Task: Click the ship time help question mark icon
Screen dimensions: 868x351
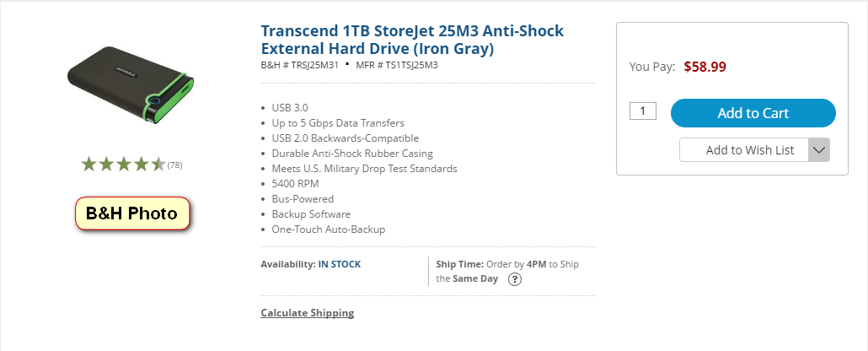Action: point(515,280)
